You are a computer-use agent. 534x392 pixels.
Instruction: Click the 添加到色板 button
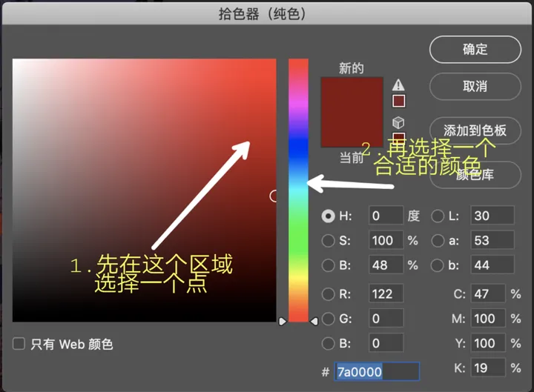click(x=475, y=130)
